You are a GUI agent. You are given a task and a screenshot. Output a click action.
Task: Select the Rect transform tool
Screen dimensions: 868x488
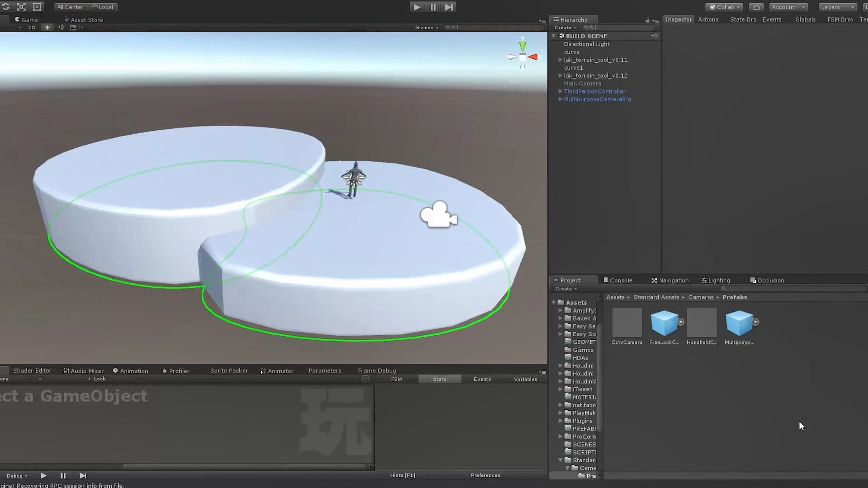pos(37,7)
